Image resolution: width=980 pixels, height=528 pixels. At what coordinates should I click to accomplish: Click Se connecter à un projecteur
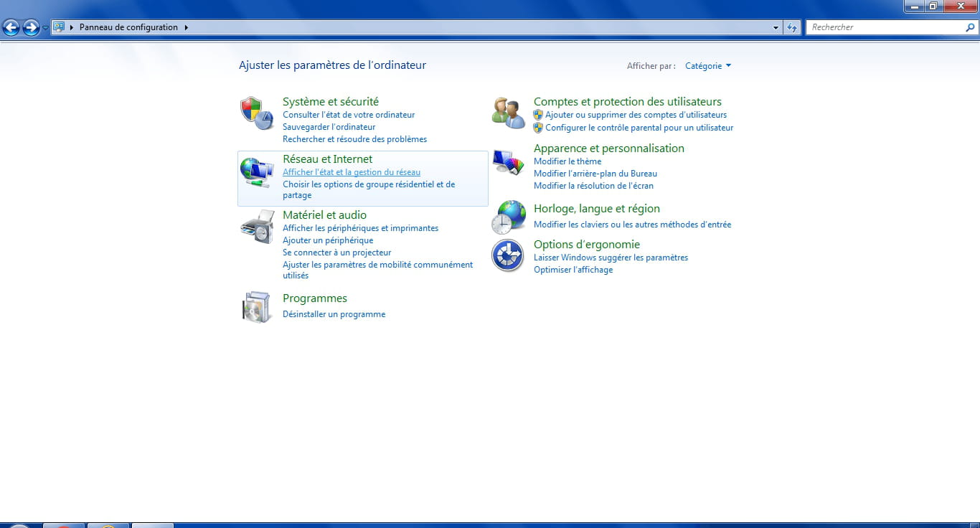[337, 253]
